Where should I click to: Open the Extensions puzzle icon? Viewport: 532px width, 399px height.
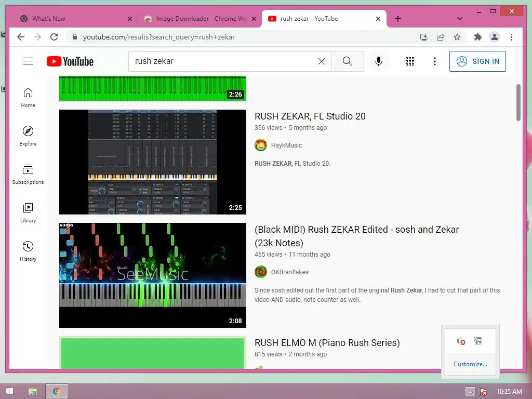pyautogui.click(x=478, y=37)
